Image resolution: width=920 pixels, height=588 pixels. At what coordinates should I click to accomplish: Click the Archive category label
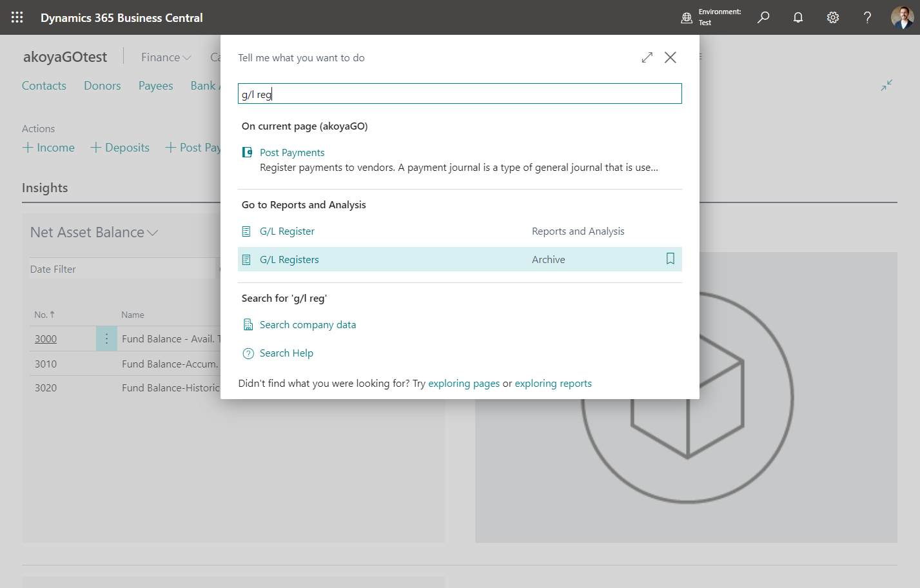549,260
